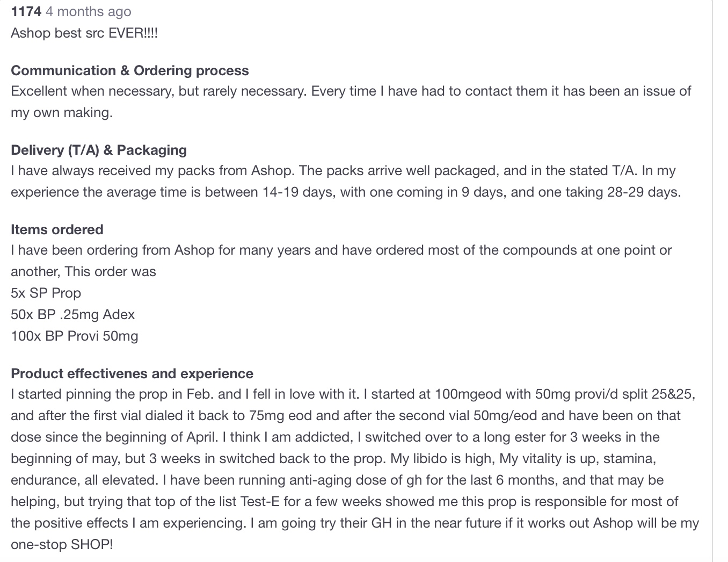Click the "100x BP Provi 50mg" line
728x562 pixels.
(75, 336)
